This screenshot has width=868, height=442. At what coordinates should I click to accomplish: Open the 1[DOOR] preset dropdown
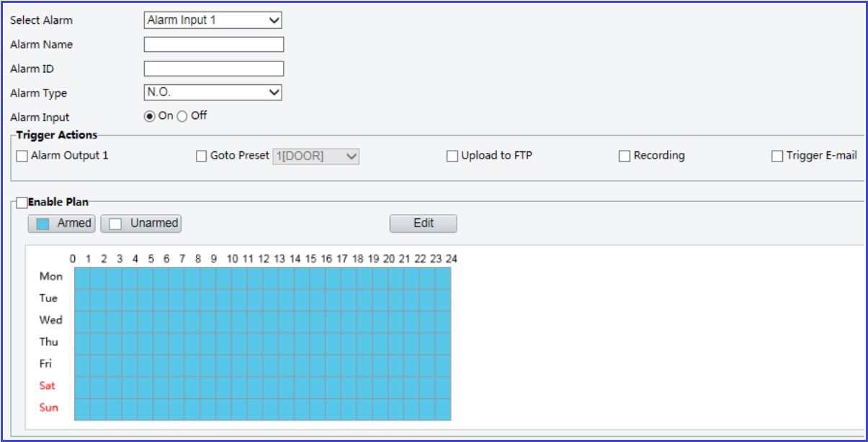tap(316, 156)
